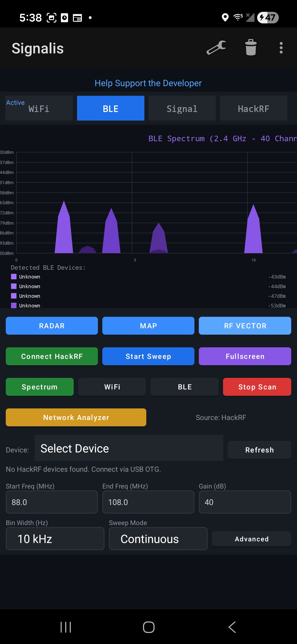Tap the Source: HackRF label
297x644 pixels.
coord(221,417)
